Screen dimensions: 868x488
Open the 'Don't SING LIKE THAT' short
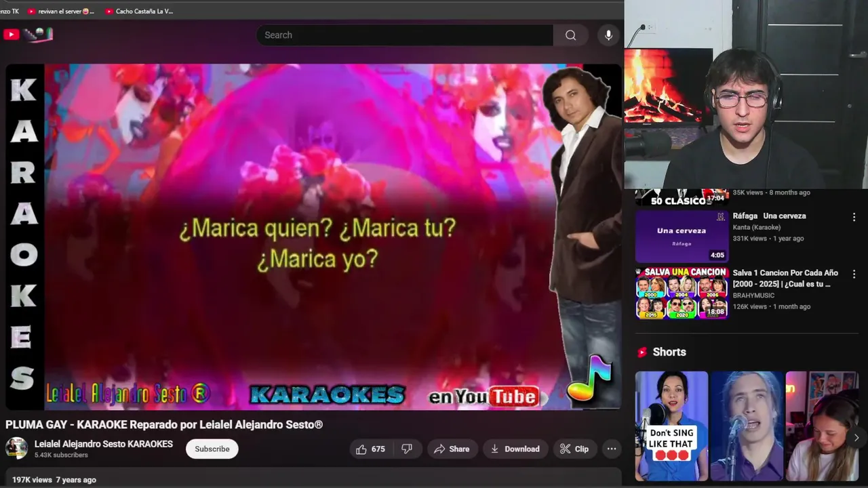(671, 426)
